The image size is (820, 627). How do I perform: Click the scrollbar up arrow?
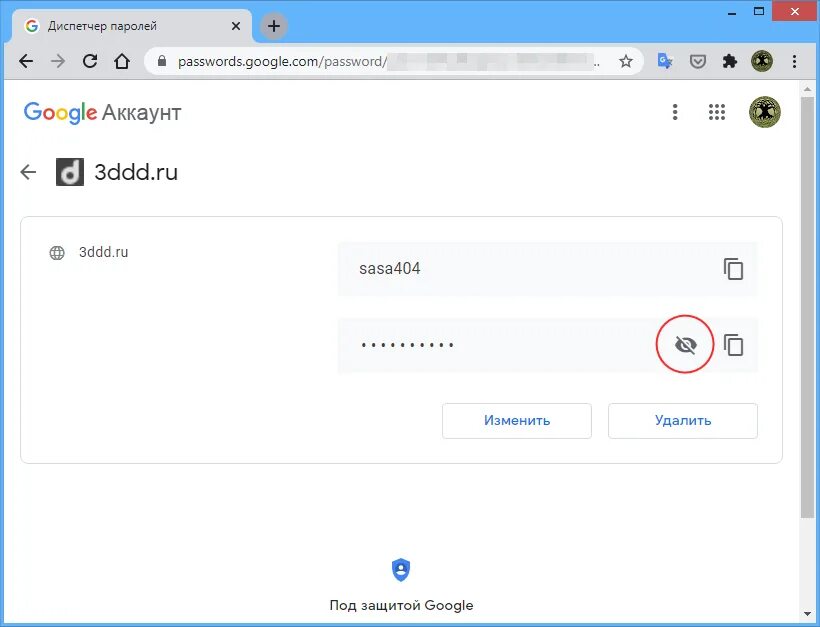click(x=807, y=89)
